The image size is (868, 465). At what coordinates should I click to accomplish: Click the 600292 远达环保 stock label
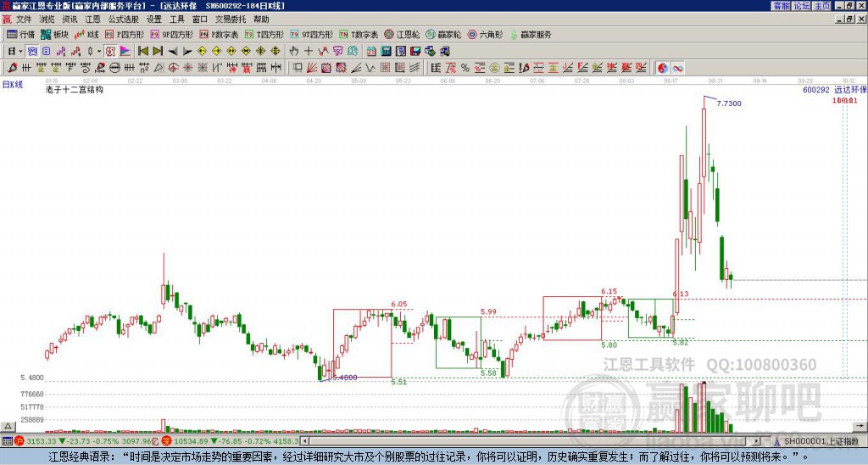pos(835,89)
